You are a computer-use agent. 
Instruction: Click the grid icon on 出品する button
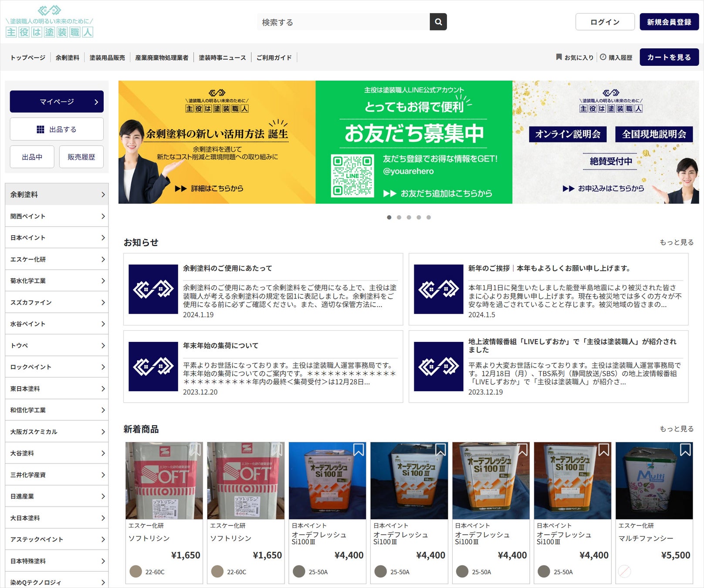click(x=41, y=129)
